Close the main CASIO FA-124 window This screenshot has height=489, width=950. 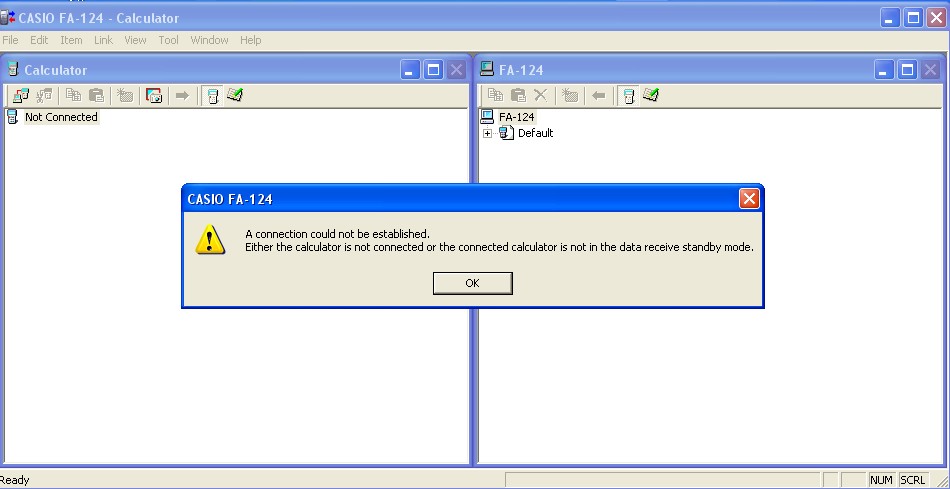936,18
